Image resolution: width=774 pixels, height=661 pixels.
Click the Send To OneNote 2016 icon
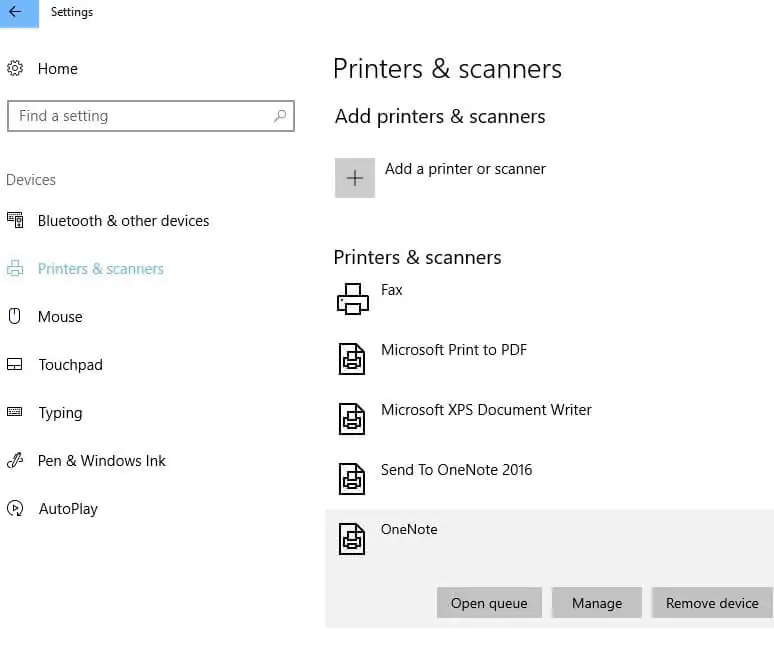(352, 479)
